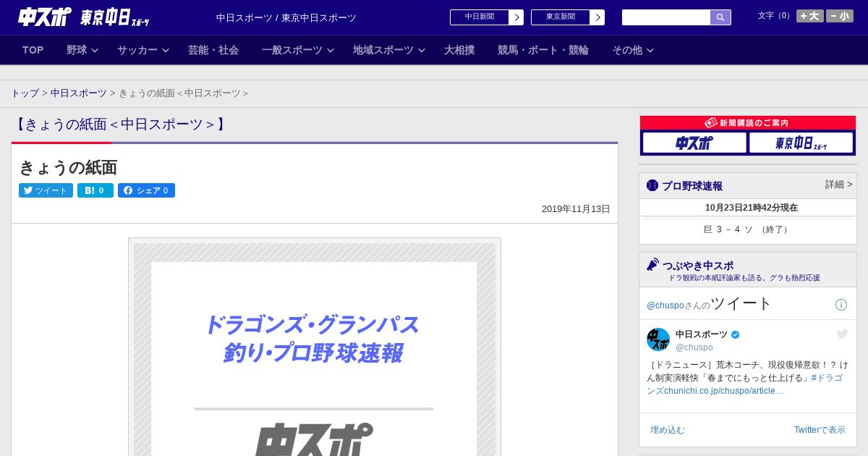Open the 東京新聞 link button
This screenshot has height=456, width=868.
(561, 17)
